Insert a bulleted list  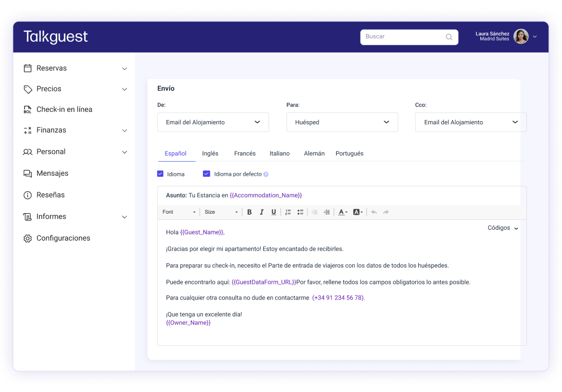click(300, 212)
